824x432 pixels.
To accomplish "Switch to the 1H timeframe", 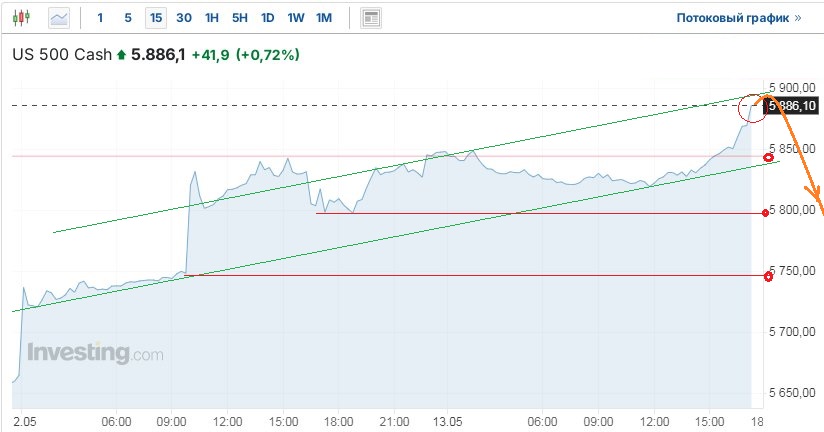I will (x=212, y=18).
